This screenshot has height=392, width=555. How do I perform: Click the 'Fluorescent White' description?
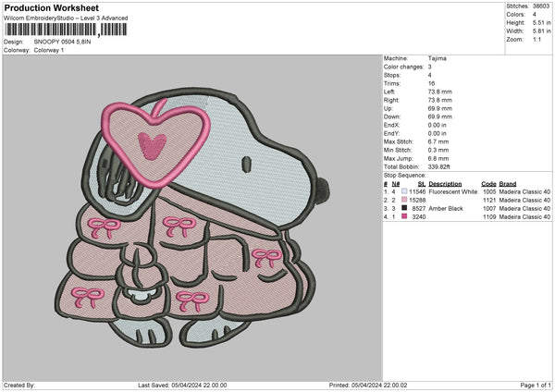tap(453, 191)
